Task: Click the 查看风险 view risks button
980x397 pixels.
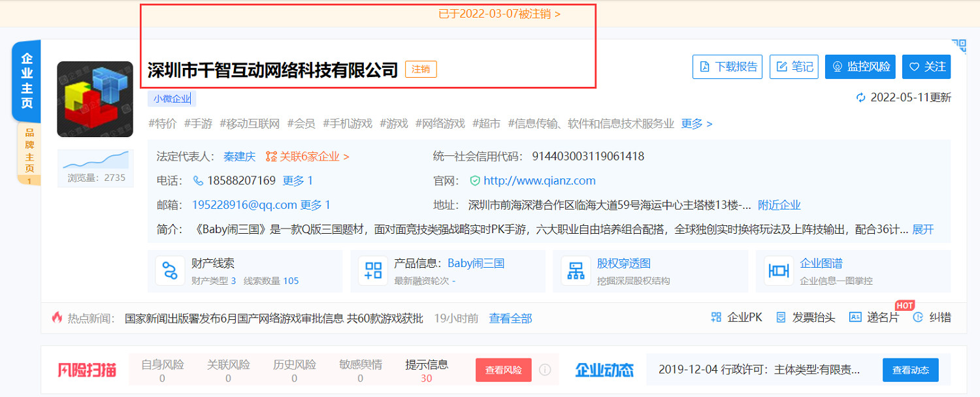Action: point(503,370)
